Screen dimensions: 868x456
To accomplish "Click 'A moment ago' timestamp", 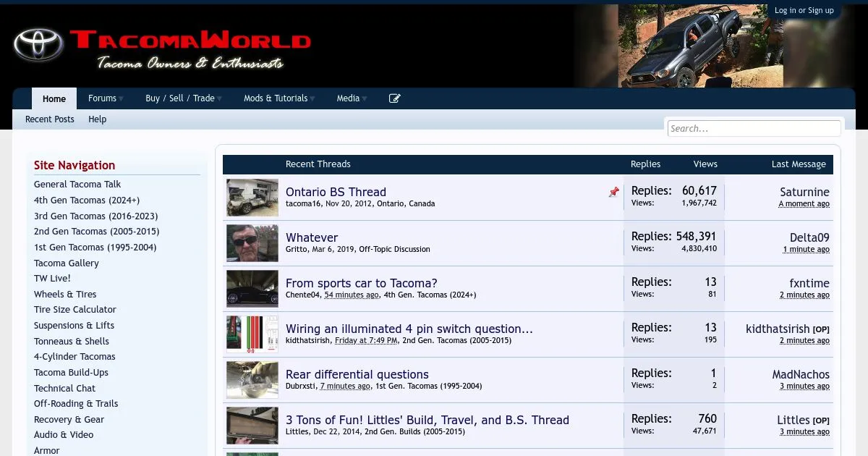I will tap(804, 204).
